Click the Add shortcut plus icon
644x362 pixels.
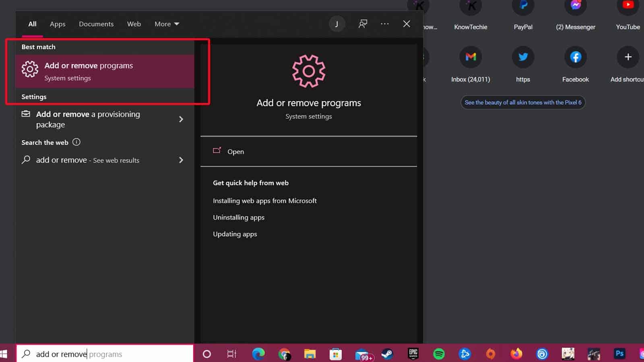coord(627,57)
